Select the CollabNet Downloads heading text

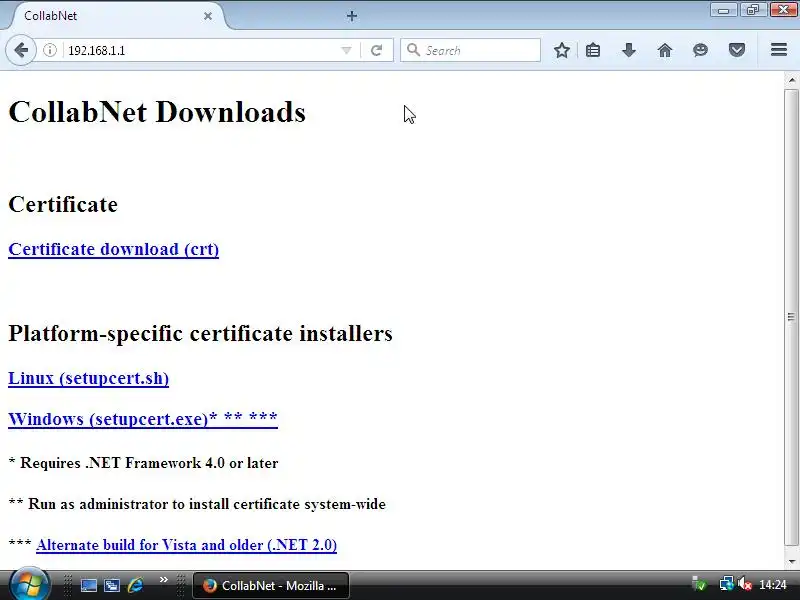(157, 112)
